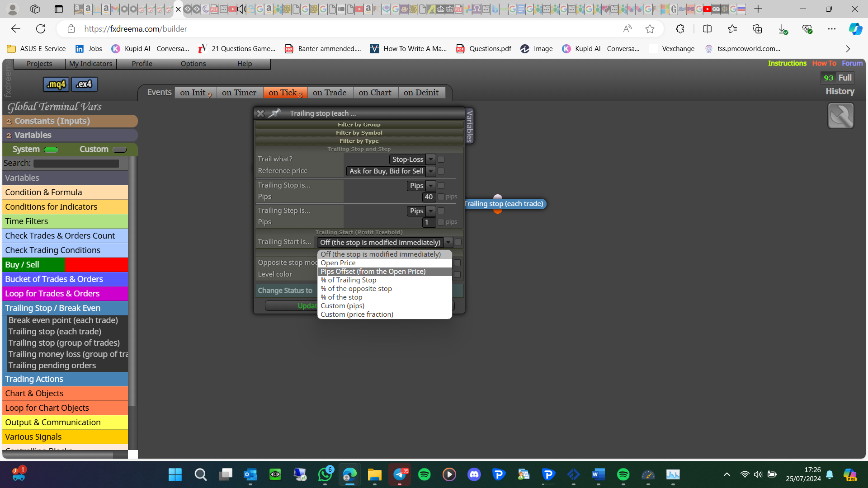Open the Windows Start menu

click(175, 474)
